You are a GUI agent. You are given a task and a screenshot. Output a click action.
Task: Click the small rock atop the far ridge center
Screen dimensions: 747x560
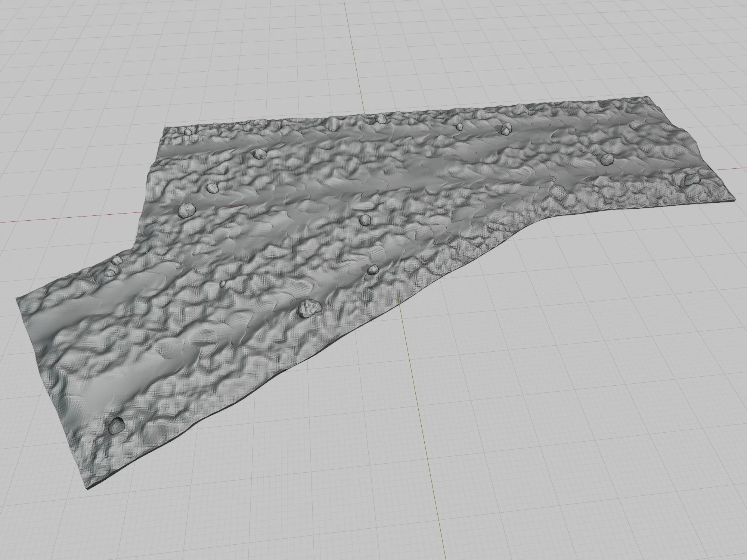381,119
